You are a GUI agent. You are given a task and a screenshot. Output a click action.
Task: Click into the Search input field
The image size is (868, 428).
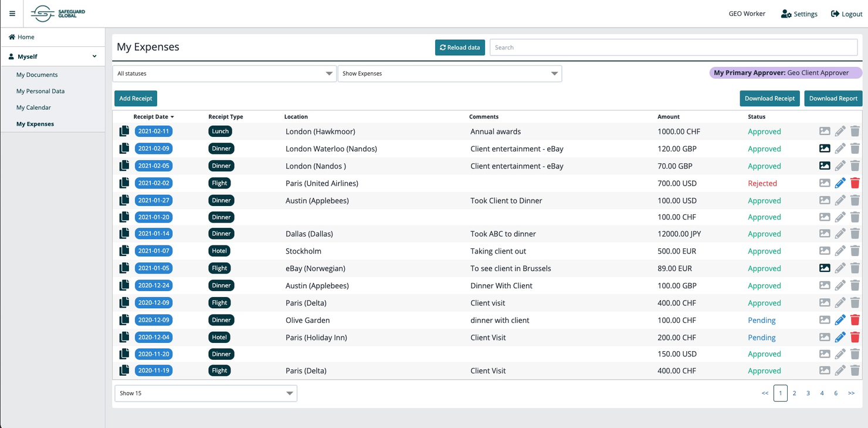[673, 48]
